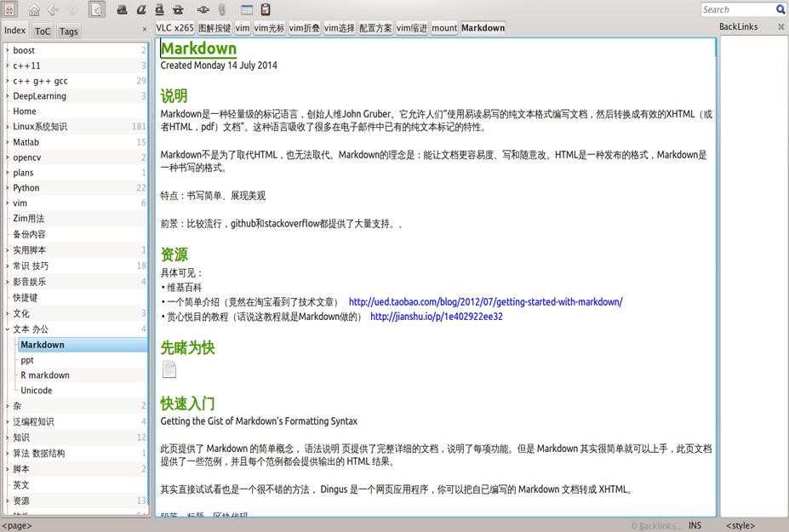Switch to the ToC tab
789x532 pixels.
point(43,31)
